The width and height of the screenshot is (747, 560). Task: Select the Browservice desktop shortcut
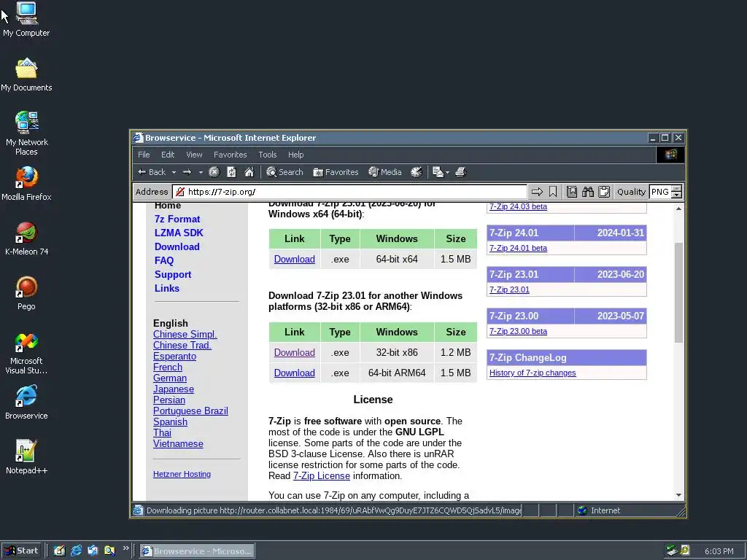pos(26,402)
